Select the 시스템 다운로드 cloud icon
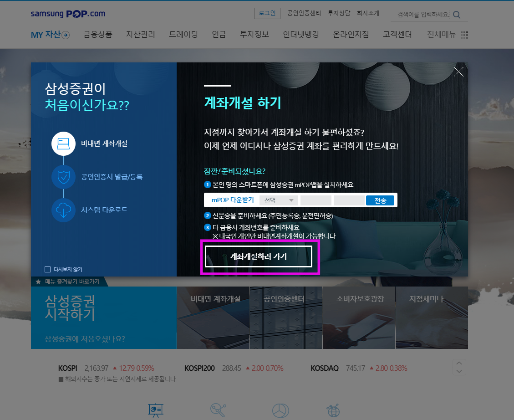The height and width of the screenshot is (420, 514). [x=63, y=210]
